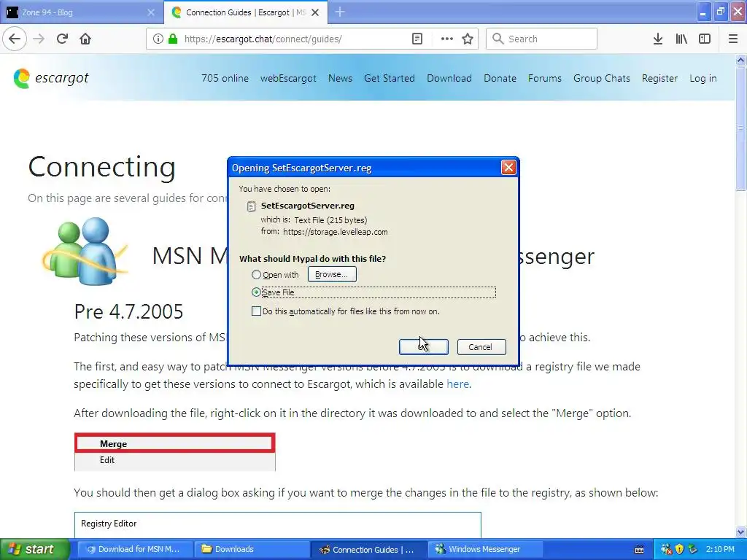Click the SetEscargotServer.reg file icon
The width and height of the screenshot is (747, 560).
[251, 206]
